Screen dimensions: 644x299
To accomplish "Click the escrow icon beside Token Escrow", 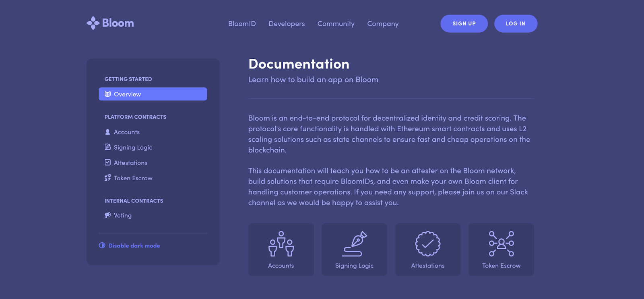I will point(107,177).
